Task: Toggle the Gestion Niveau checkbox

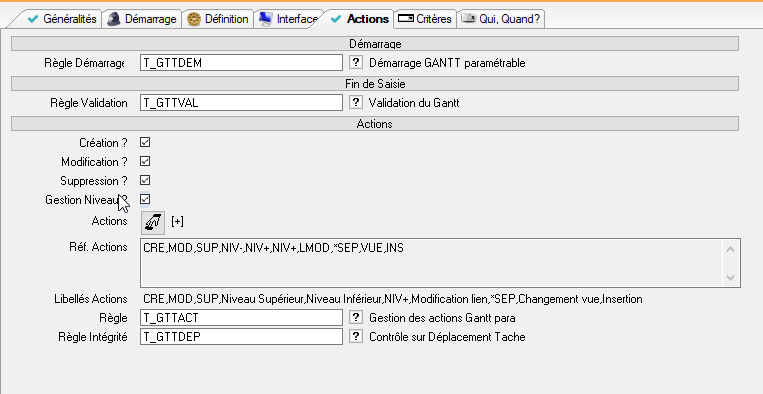Action: coord(145,199)
